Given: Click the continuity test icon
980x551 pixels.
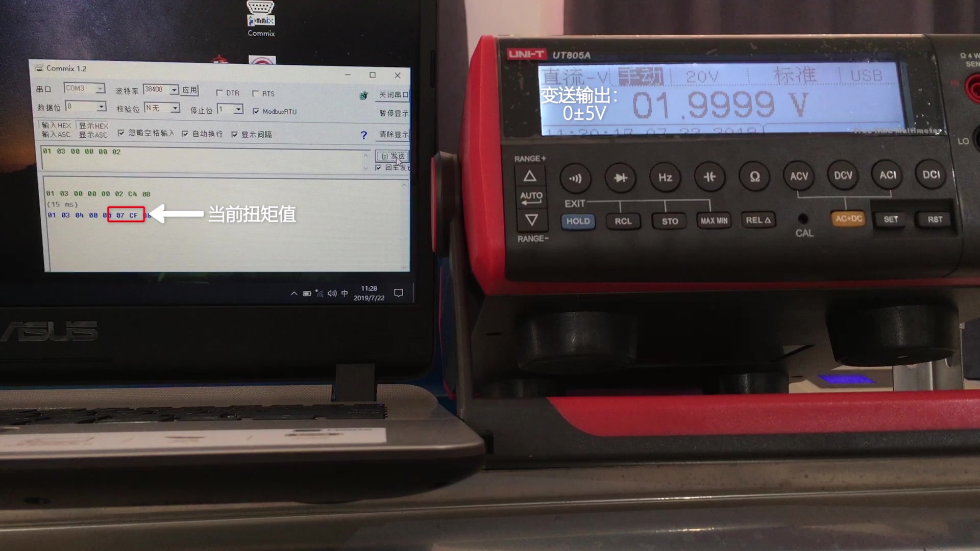Looking at the screenshot, I should [x=575, y=176].
